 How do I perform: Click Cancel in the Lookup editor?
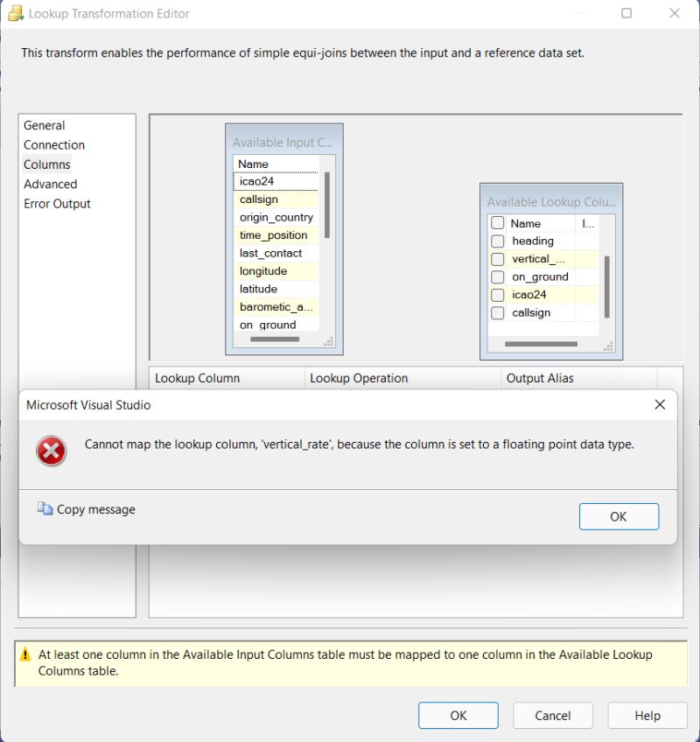pyautogui.click(x=552, y=715)
